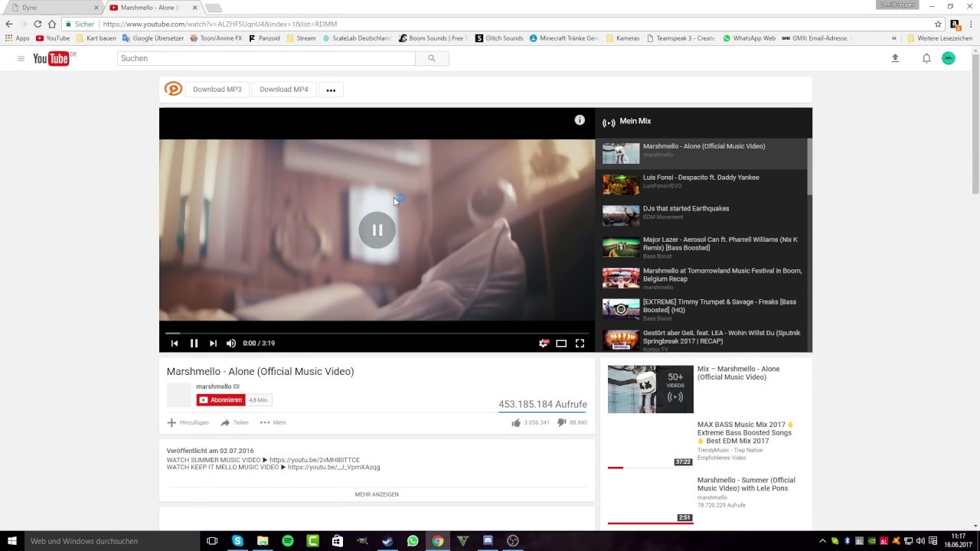Skip to previous video in player
980x551 pixels.
coord(175,344)
